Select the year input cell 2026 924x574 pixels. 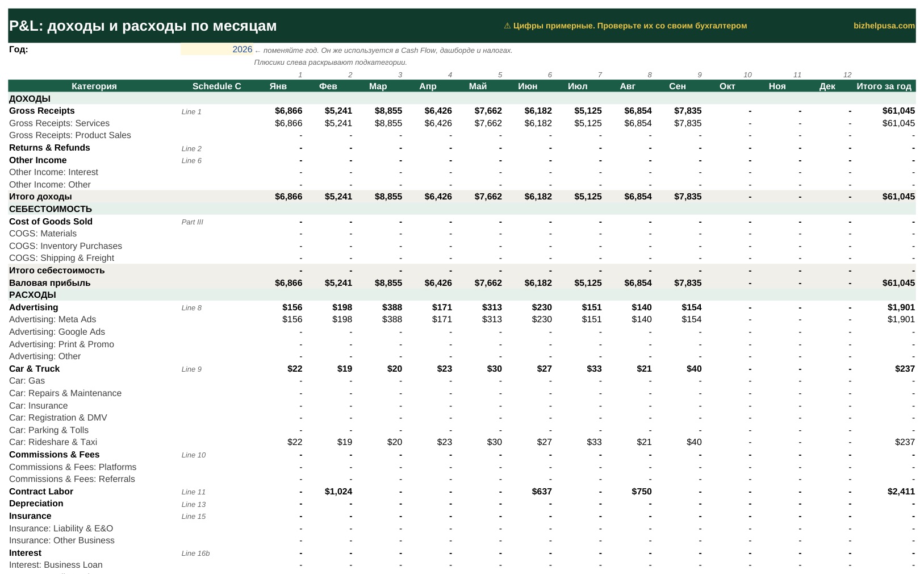(x=217, y=49)
